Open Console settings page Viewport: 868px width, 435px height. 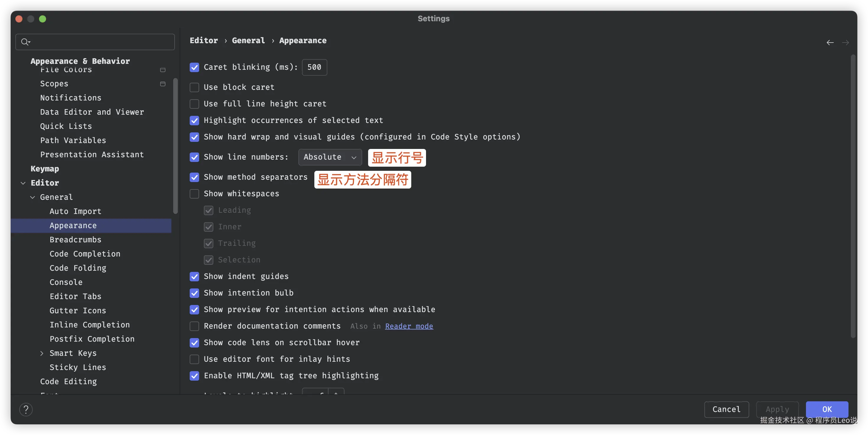tap(66, 282)
